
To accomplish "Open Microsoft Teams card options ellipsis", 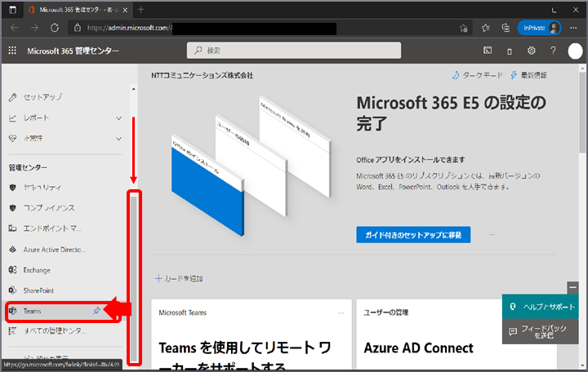I will coord(341,312).
